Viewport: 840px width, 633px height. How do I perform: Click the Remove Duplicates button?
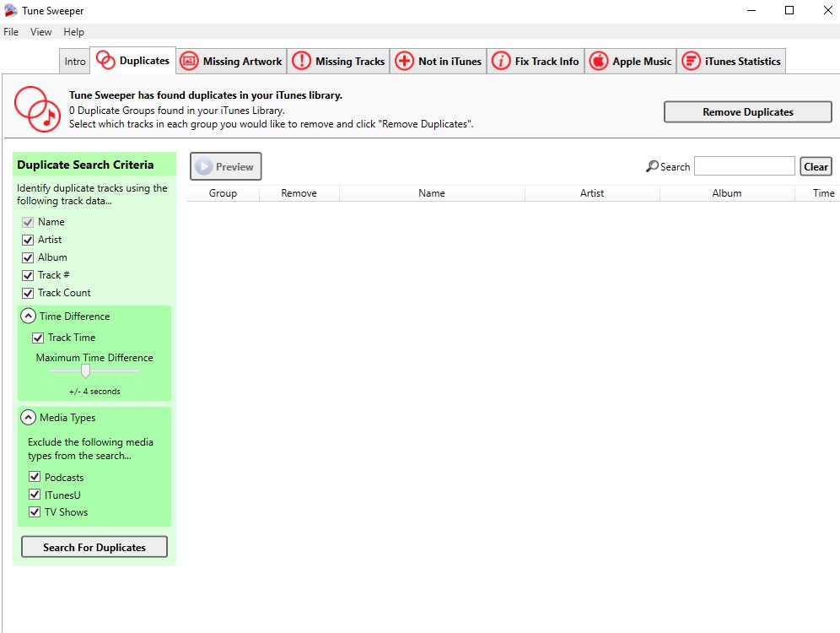(x=748, y=112)
